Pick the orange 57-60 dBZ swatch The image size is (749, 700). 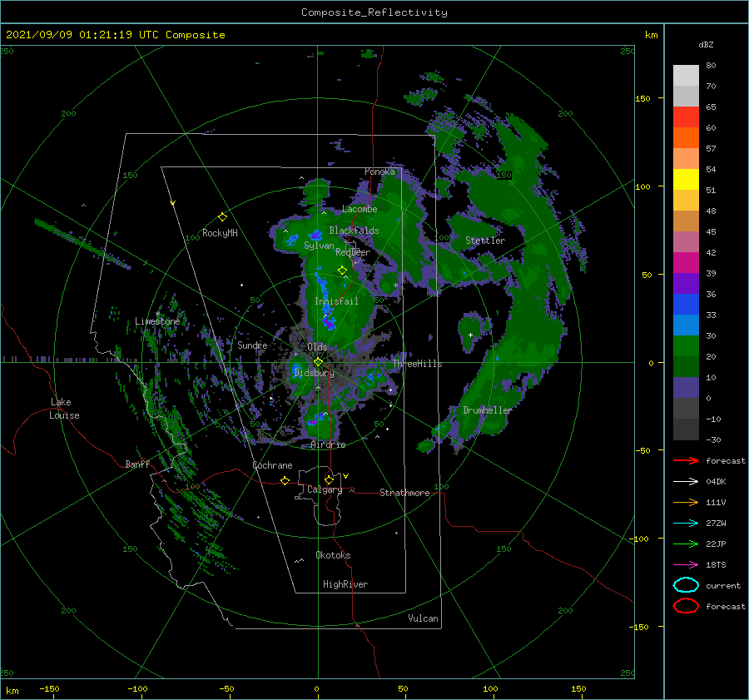(x=686, y=138)
